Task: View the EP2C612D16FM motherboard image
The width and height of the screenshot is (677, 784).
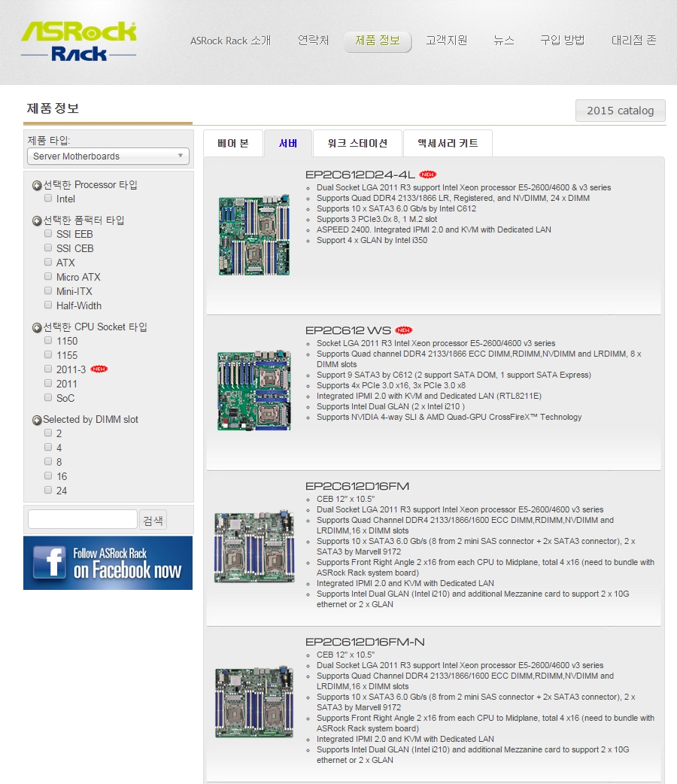Action: point(254,546)
